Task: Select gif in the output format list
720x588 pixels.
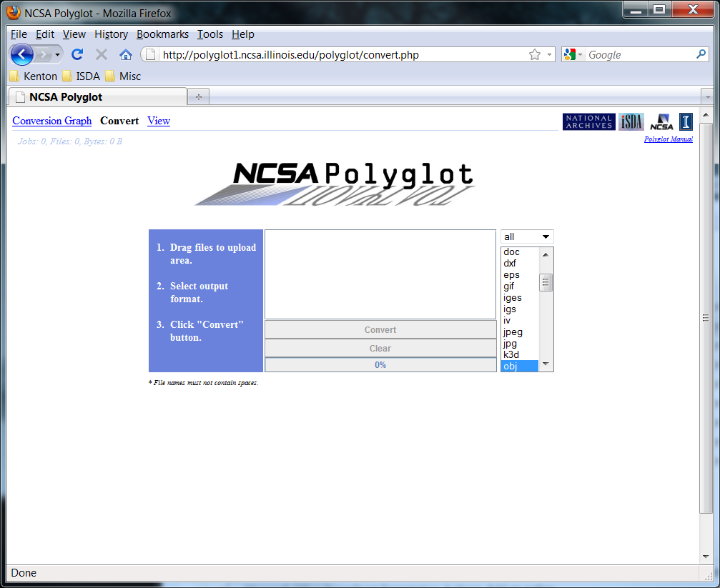Action: [x=519, y=286]
